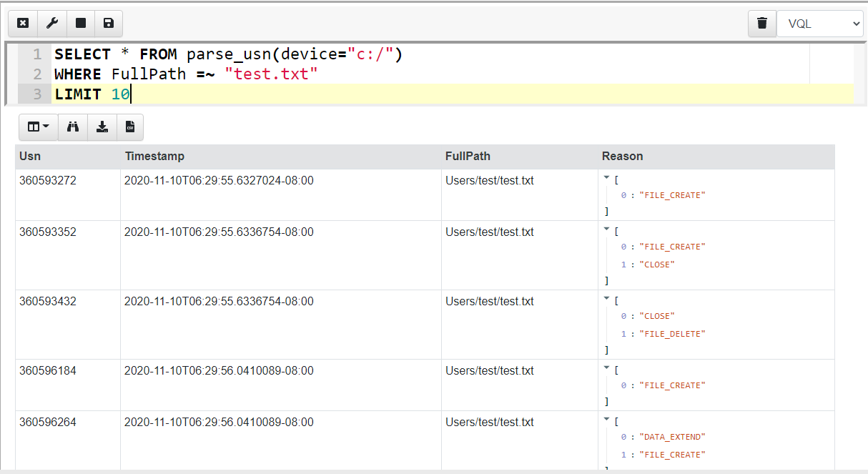Viewport: 868px width, 474px height.
Task: Collapse Reason array for Usn 360593352
Action: (606, 229)
